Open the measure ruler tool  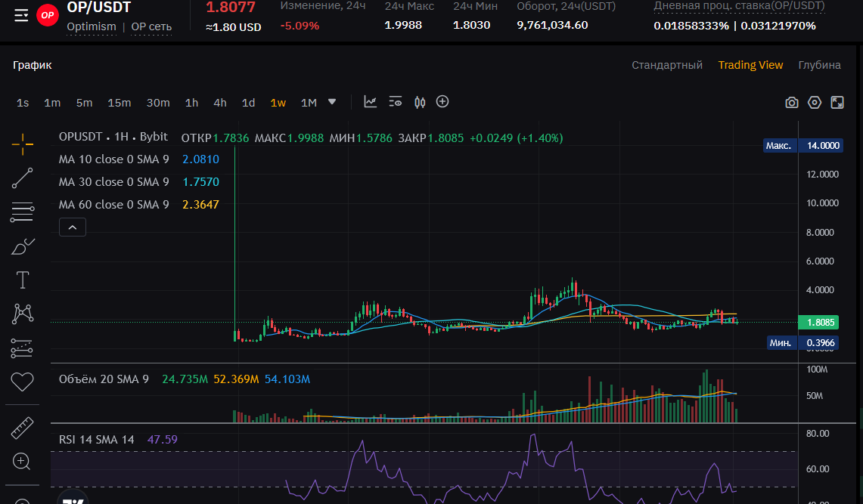(23, 428)
